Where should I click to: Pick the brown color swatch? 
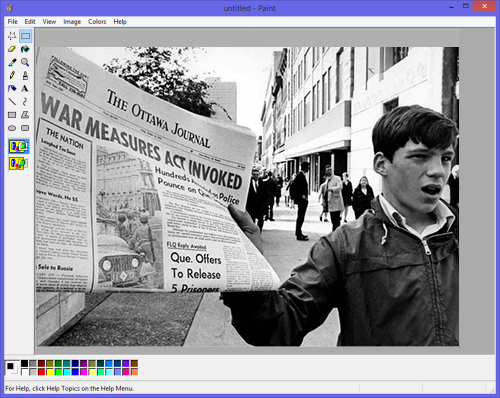[x=134, y=363]
